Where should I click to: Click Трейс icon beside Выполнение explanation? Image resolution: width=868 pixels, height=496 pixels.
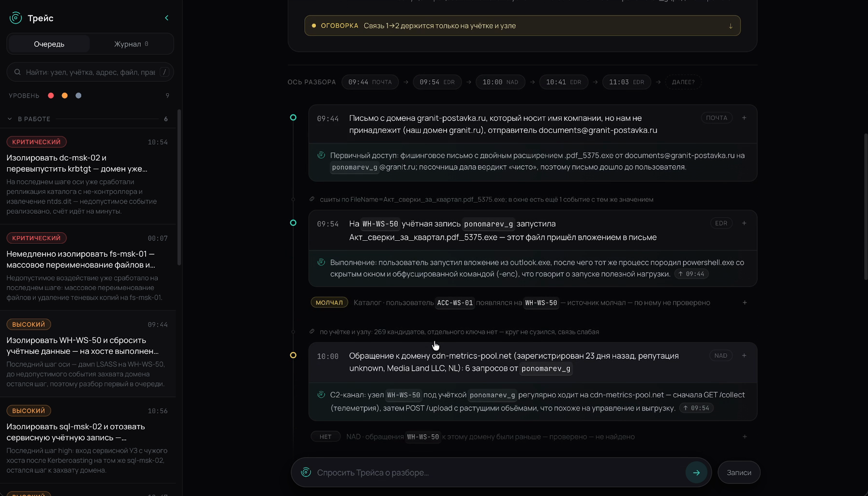tap(321, 262)
